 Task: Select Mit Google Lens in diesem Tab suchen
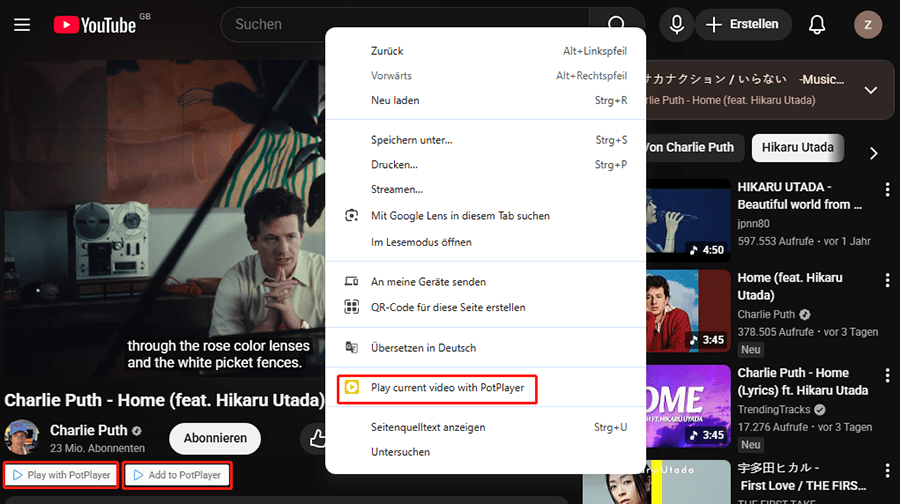(486, 216)
